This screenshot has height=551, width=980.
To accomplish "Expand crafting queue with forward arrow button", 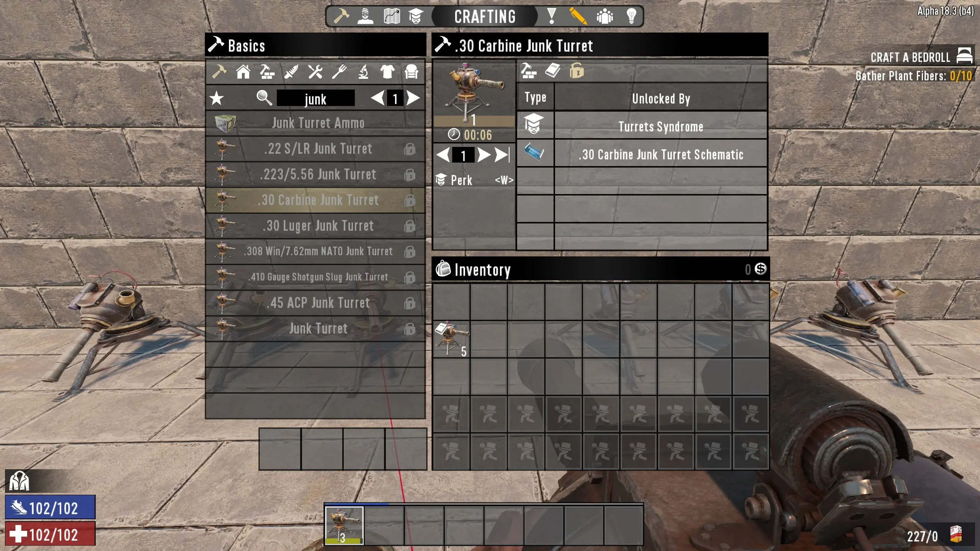I will 484,155.
